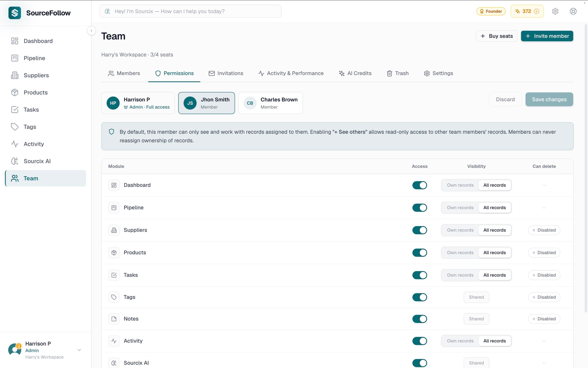This screenshot has height=368, width=588.
Task: Toggle off Suppliers module access
Action: [420, 230]
